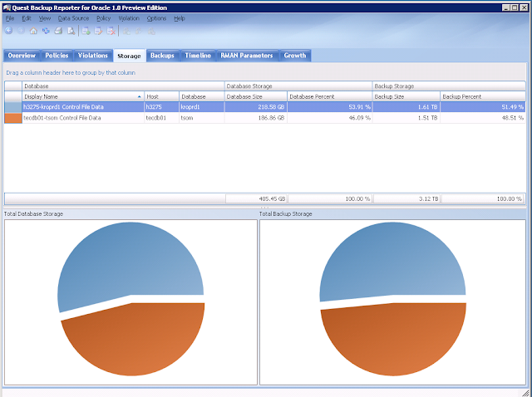Click the database cell tsom
The height and width of the screenshot is (397, 532).
pos(201,118)
